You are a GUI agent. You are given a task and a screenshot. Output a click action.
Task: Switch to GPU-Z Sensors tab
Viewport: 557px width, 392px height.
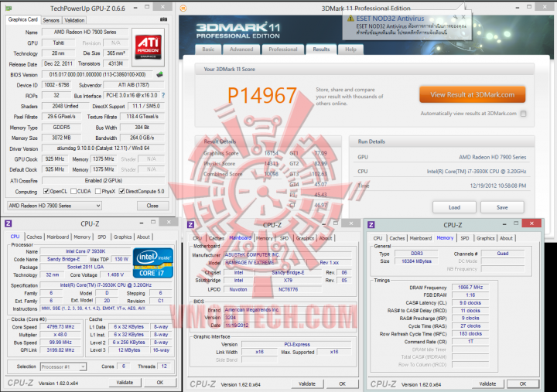point(51,20)
